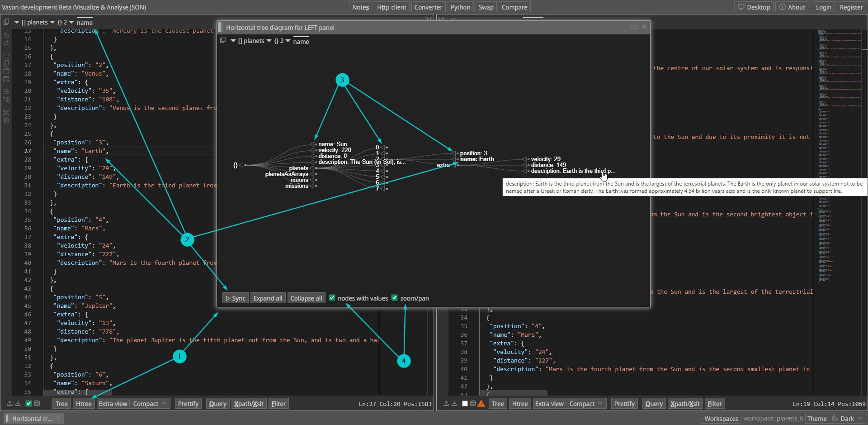Disable the zoom/pan checkbox
This screenshot has height=425, width=868.
(394, 298)
